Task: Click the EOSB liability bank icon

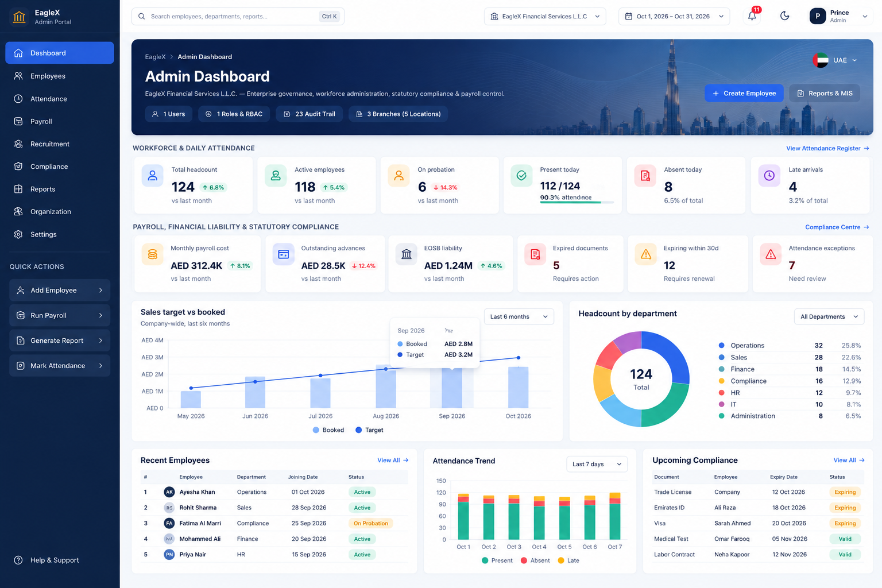Action: tap(407, 254)
